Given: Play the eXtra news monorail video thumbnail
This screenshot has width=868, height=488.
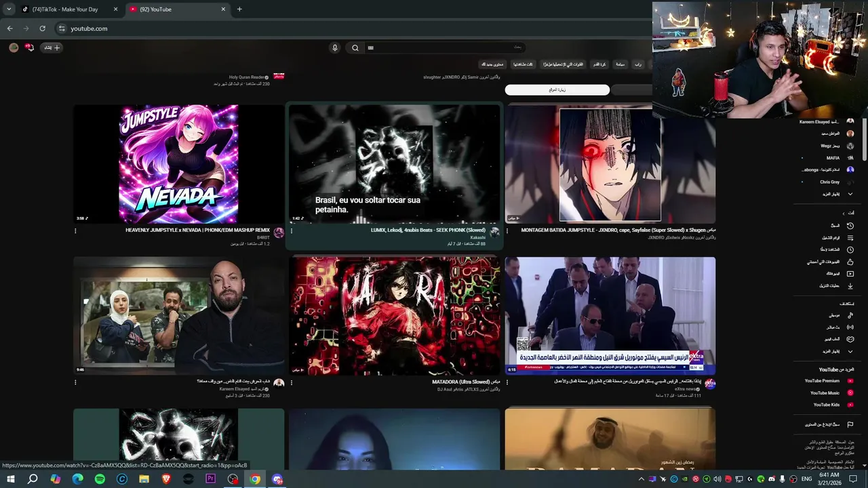Looking at the screenshot, I should [x=610, y=316].
